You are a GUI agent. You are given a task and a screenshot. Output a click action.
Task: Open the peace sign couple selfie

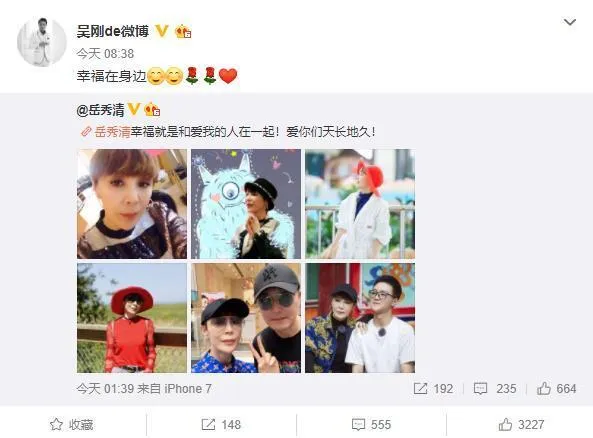[x=246, y=318]
